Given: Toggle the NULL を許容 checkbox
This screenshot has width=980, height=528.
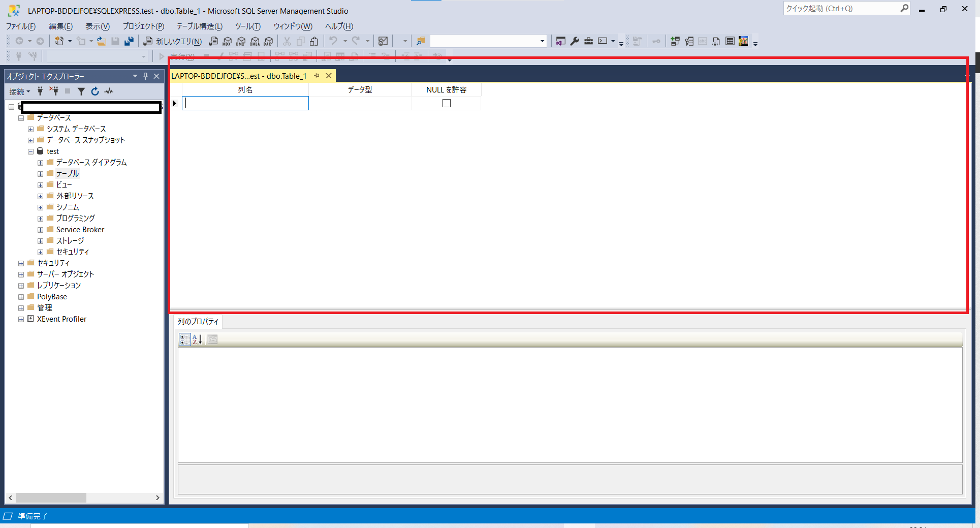Looking at the screenshot, I should (x=447, y=103).
